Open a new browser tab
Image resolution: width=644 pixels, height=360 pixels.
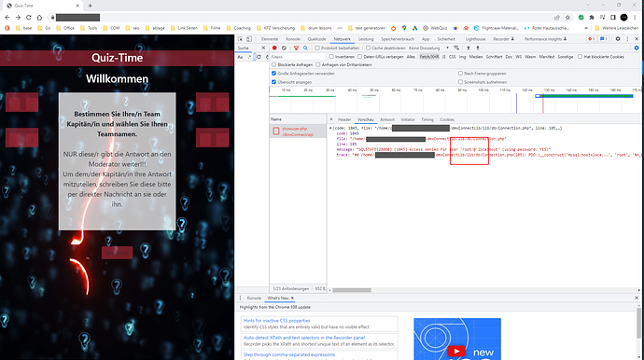(x=90, y=6)
